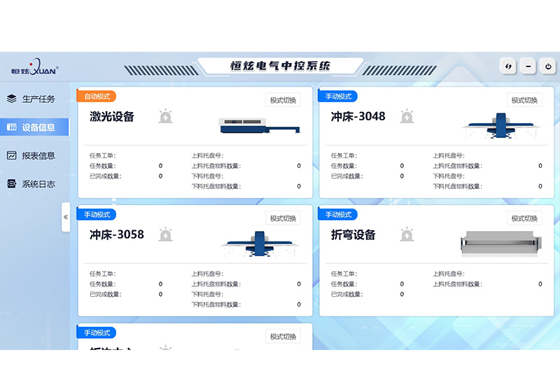Click the 系统日志 server icon
Screen dimensions: 560x392
click(11, 184)
